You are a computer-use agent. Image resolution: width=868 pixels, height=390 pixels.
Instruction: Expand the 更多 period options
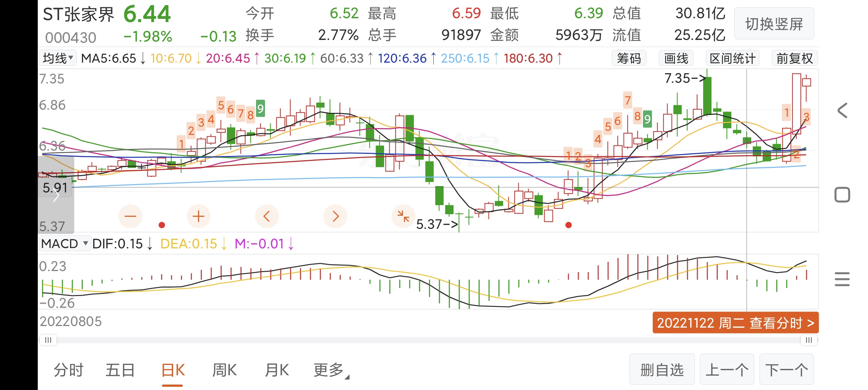tap(331, 370)
